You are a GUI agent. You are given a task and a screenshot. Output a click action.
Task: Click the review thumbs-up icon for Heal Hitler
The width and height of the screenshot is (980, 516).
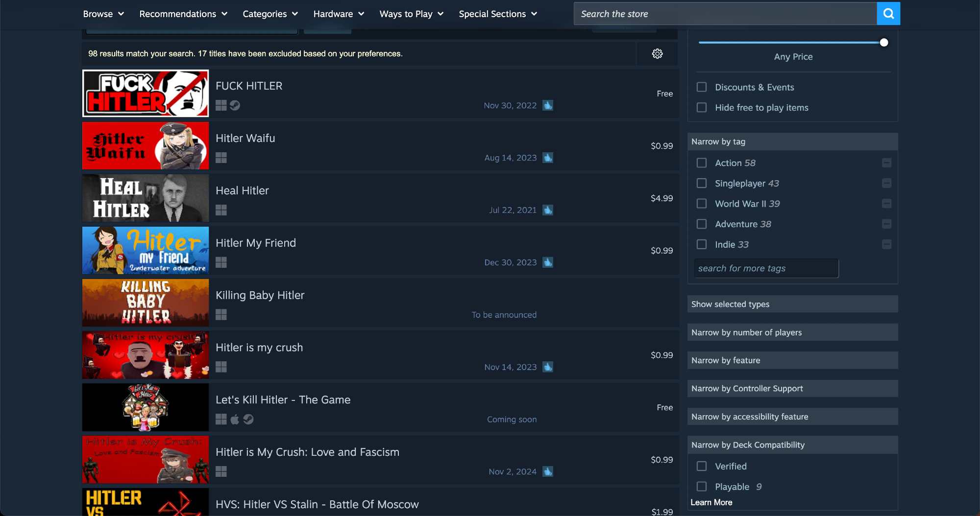click(548, 210)
